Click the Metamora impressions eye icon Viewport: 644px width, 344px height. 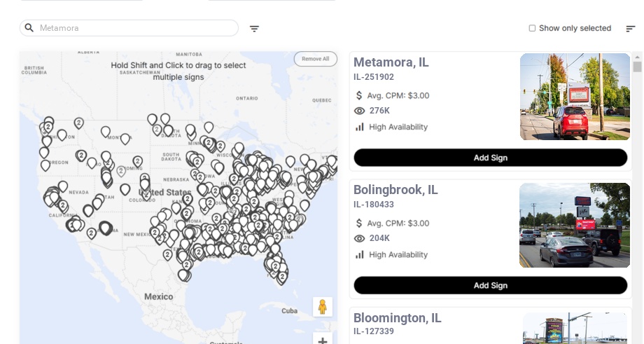tap(360, 111)
